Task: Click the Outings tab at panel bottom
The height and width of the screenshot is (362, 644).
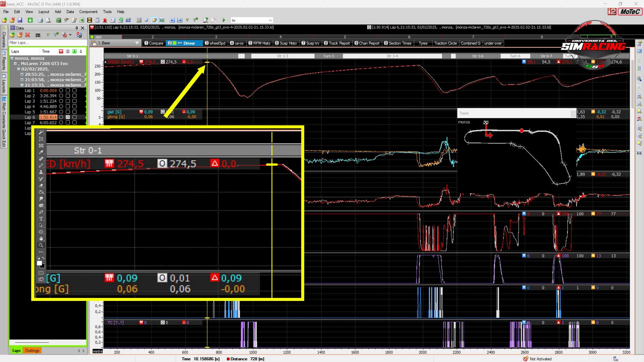Action: tap(32, 351)
